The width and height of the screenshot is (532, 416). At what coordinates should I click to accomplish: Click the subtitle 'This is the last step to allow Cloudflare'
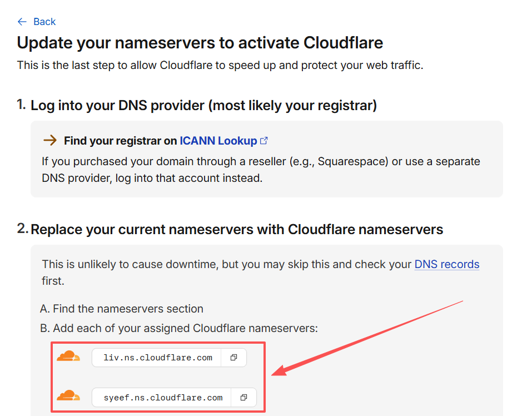[x=220, y=65]
